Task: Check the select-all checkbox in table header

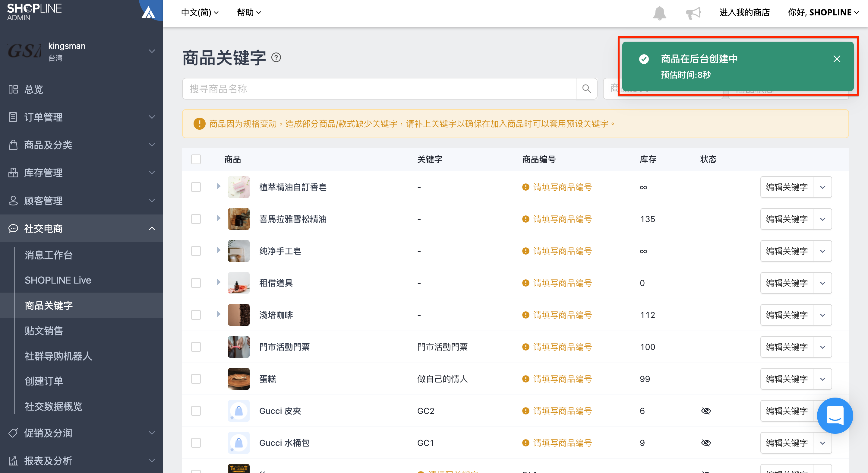Action: point(196,159)
